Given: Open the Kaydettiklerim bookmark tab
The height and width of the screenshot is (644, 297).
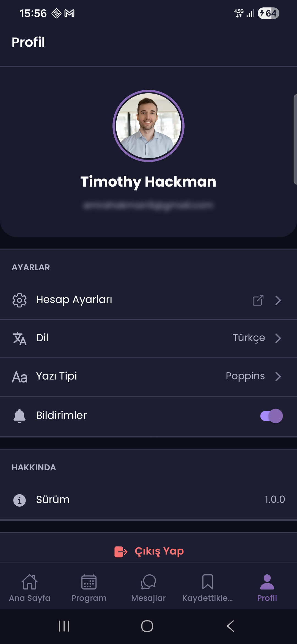Looking at the screenshot, I should pyautogui.click(x=208, y=588).
